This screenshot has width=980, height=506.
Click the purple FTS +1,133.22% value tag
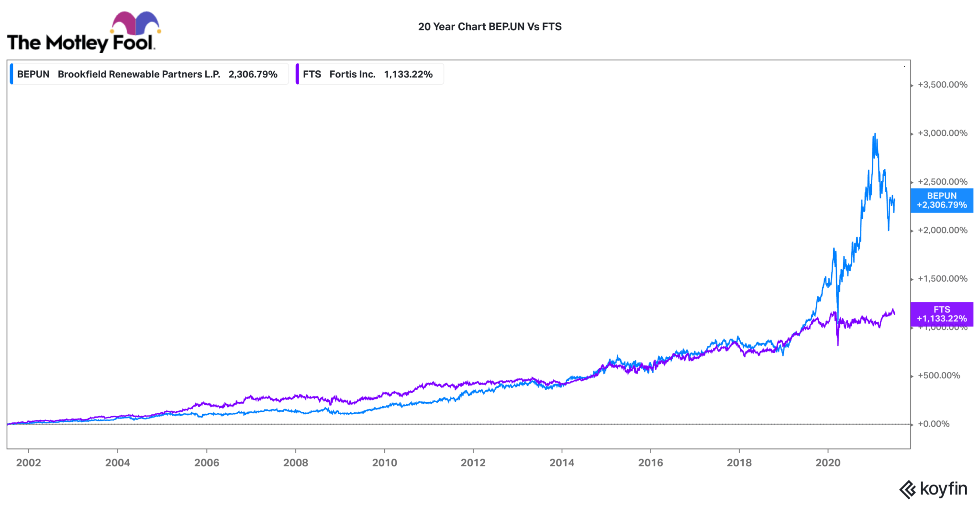tap(941, 314)
